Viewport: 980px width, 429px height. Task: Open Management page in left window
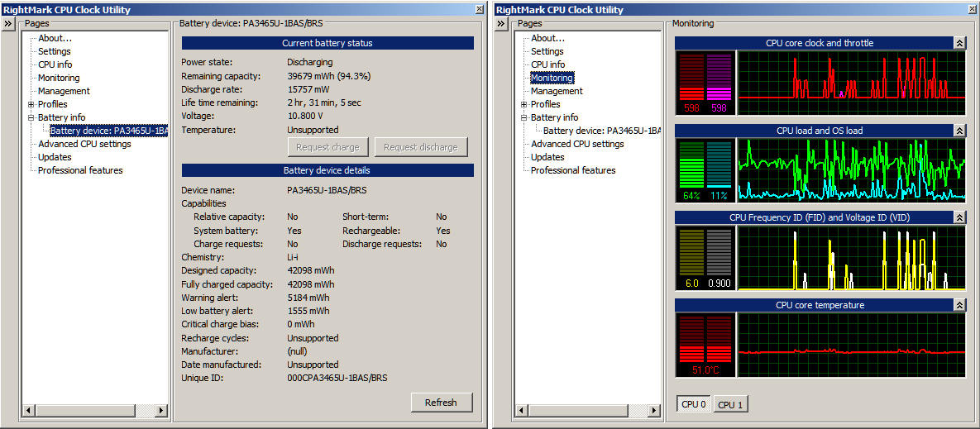pos(64,91)
